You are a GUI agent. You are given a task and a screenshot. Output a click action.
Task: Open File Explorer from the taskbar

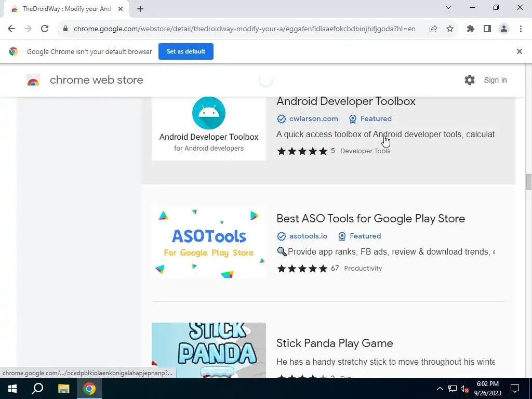pyautogui.click(x=63, y=389)
